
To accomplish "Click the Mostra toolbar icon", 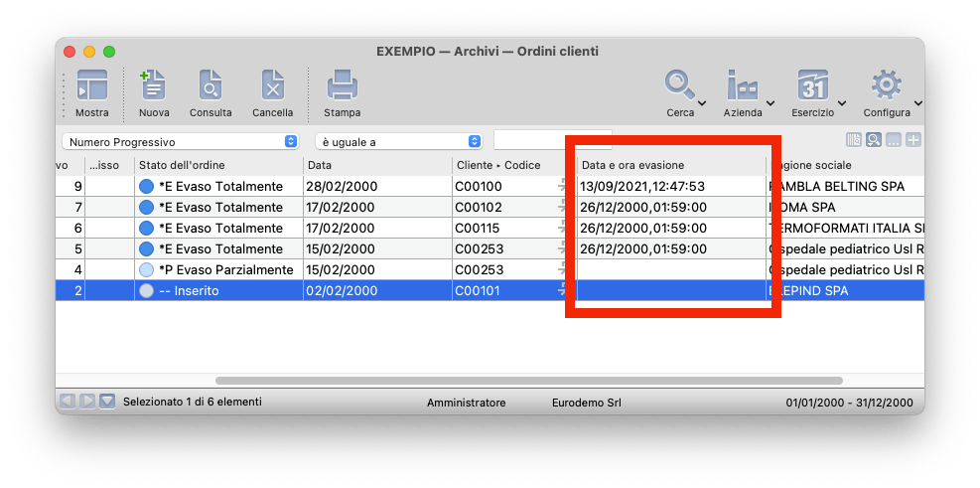I will point(91,86).
